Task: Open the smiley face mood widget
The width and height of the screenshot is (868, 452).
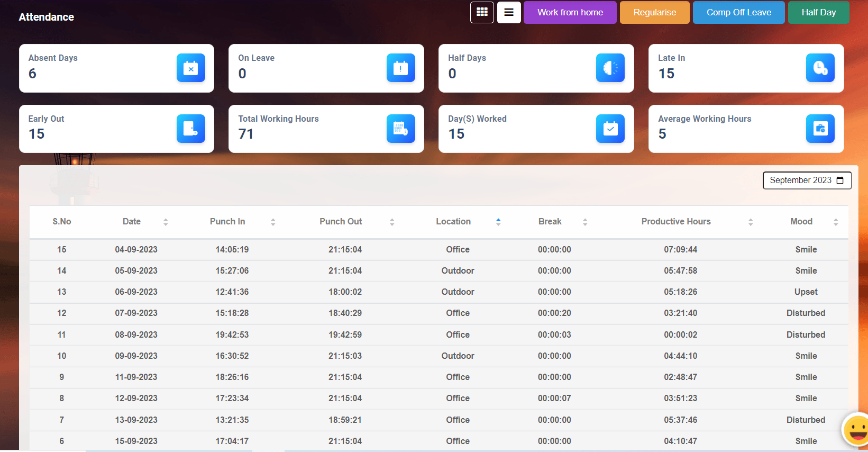Action: [x=856, y=429]
